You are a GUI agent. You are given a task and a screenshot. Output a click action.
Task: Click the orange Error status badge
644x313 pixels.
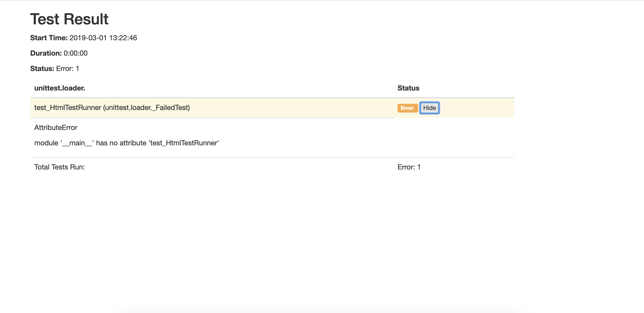pyautogui.click(x=407, y=108)
